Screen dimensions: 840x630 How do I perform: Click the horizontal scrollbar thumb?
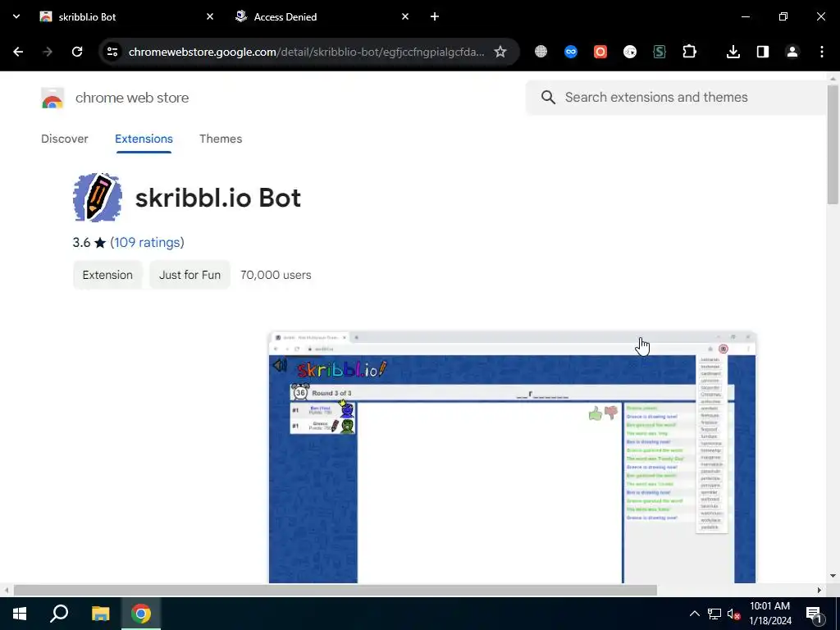click(x=335, y=591)
